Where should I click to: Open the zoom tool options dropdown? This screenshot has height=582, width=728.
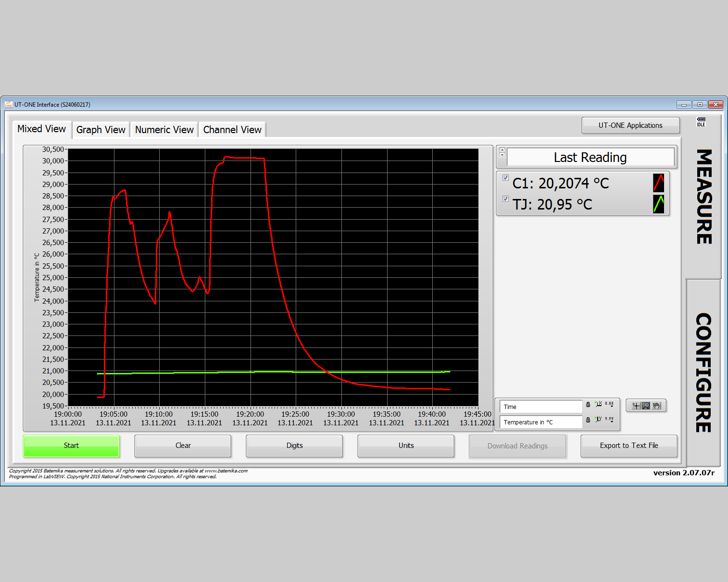coord(648,409)
